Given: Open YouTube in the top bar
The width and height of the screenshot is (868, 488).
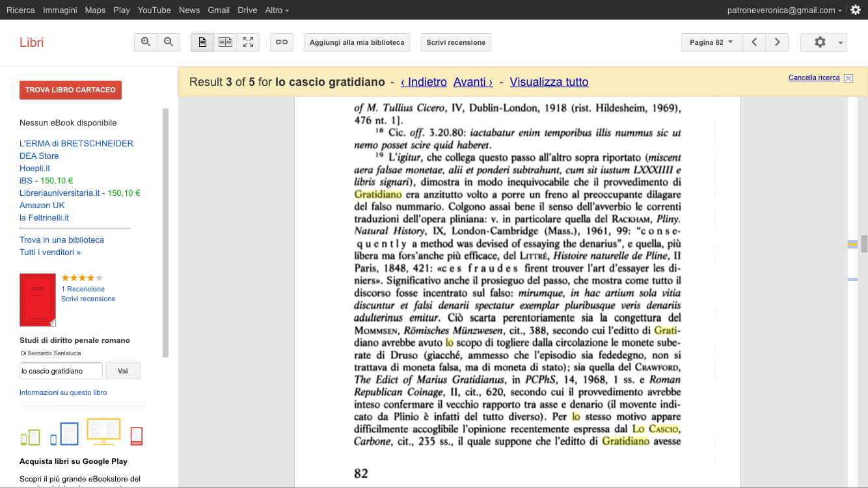Looking at the screenshot, I should tap(154, 10).
